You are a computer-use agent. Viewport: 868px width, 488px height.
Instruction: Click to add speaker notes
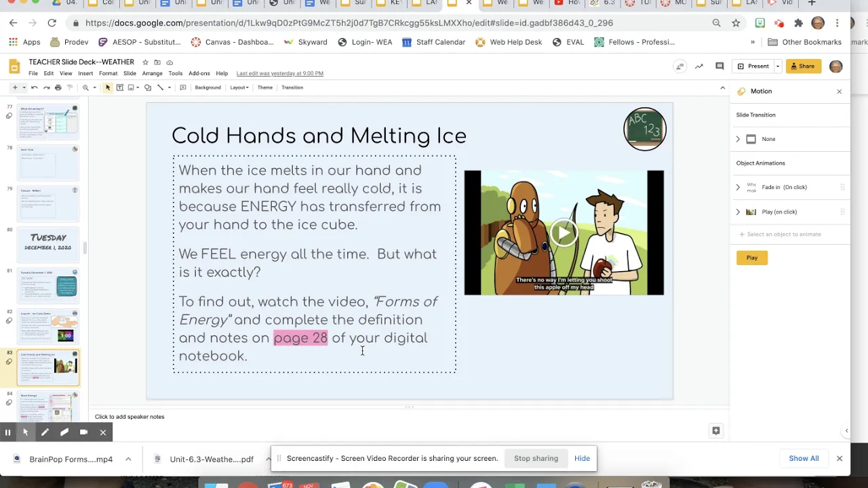tap(130, 417)
